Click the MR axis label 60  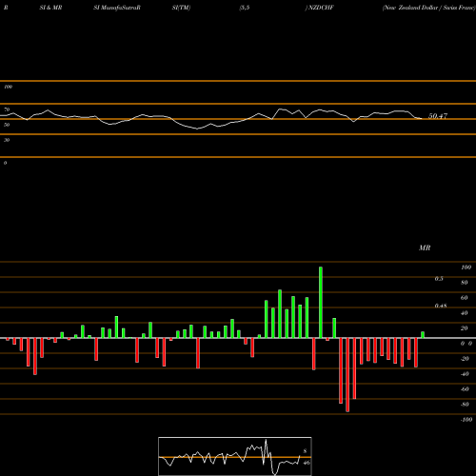[465, 298]
